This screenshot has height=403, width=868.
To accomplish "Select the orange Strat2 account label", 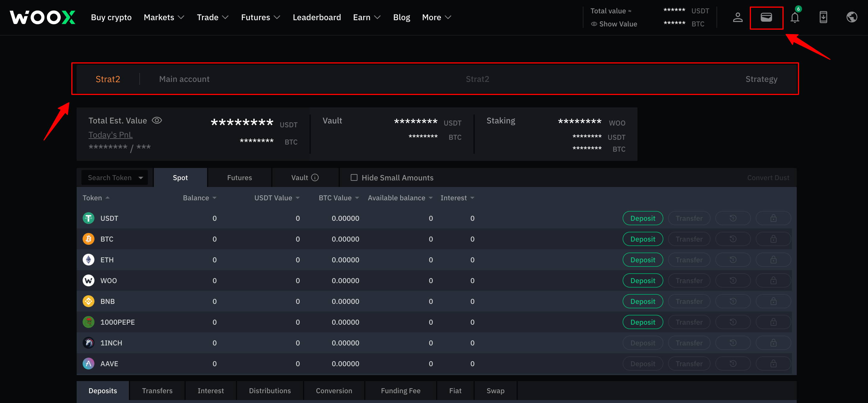I will [108, 79].
